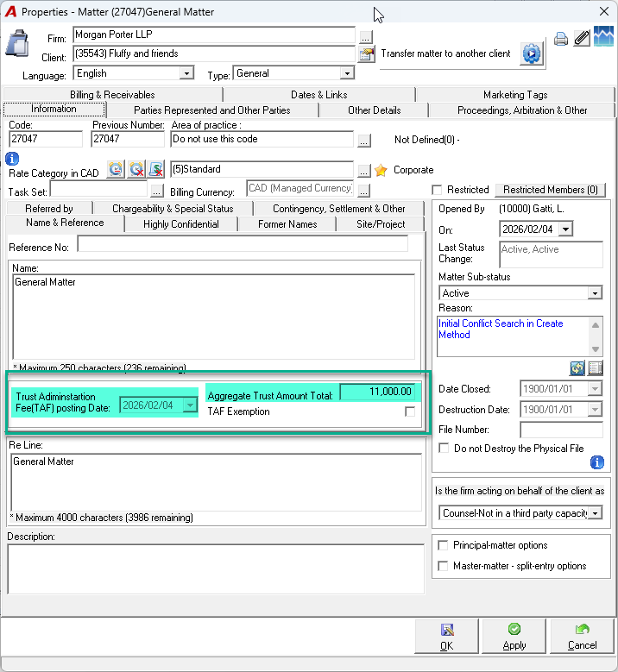The image size is (618, 672).
Task: Open the Language dropdown showing English
Action: 186,73
